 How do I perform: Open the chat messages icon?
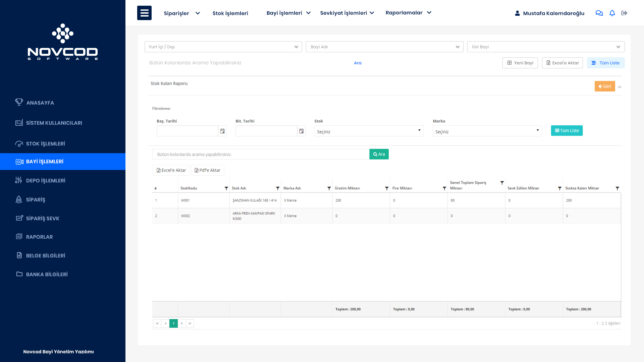(599, 13)
